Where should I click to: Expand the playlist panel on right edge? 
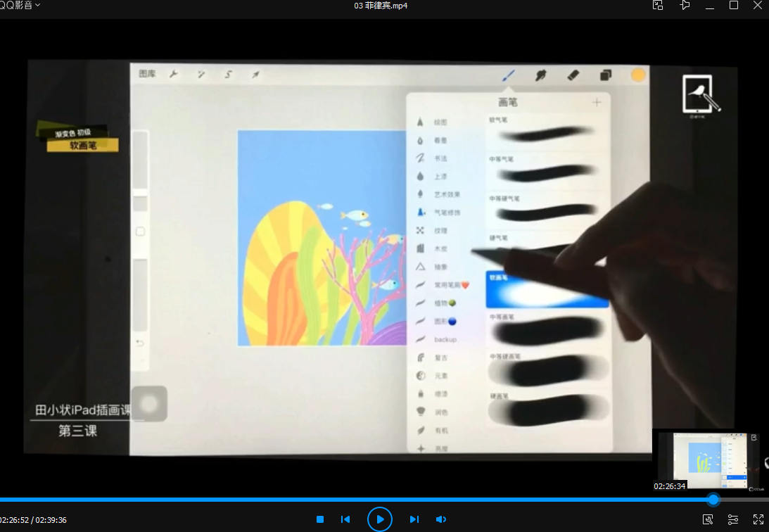click(x=765, y=462)
